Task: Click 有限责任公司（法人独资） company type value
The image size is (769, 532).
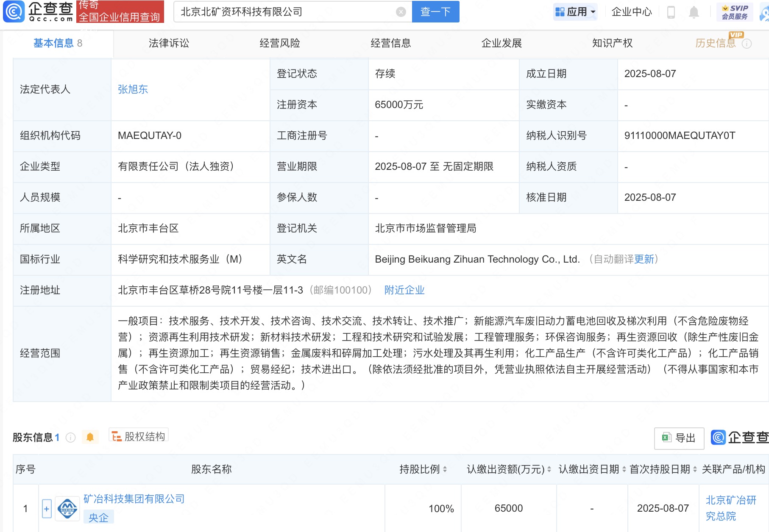Action: point(176,166)
